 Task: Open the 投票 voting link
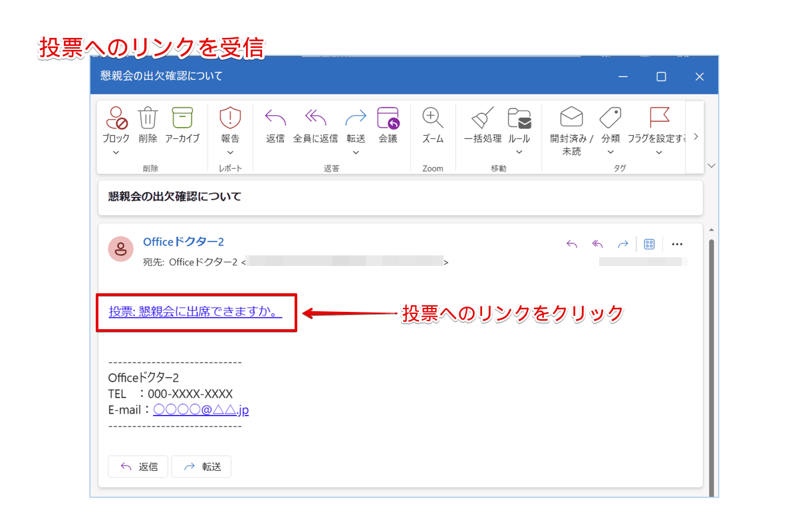(x=196, y=312)
